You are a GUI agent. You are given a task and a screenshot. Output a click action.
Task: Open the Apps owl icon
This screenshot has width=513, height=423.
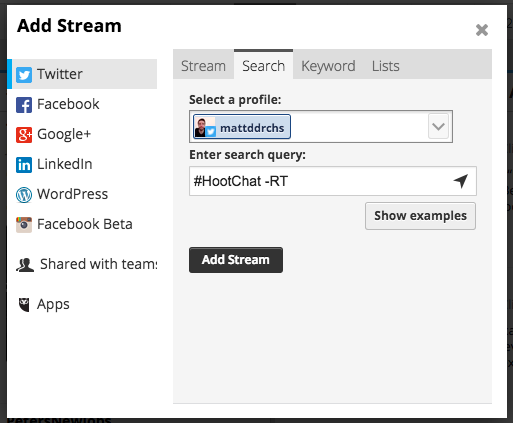(24, 305)
